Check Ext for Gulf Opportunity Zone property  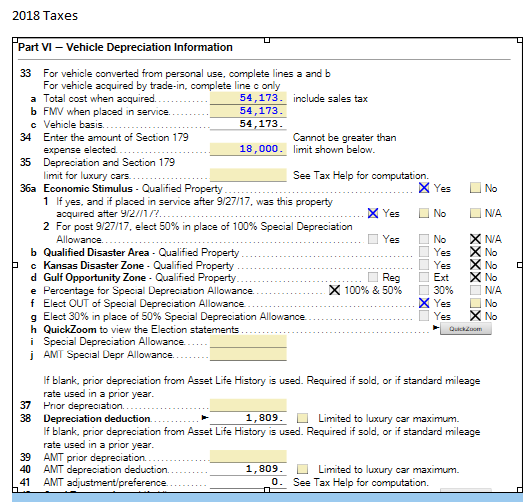424,277
